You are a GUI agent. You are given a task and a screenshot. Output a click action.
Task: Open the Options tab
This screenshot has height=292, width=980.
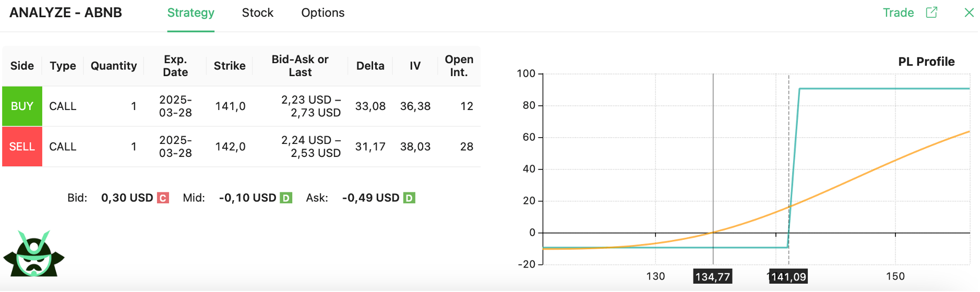tap(323, 13)
